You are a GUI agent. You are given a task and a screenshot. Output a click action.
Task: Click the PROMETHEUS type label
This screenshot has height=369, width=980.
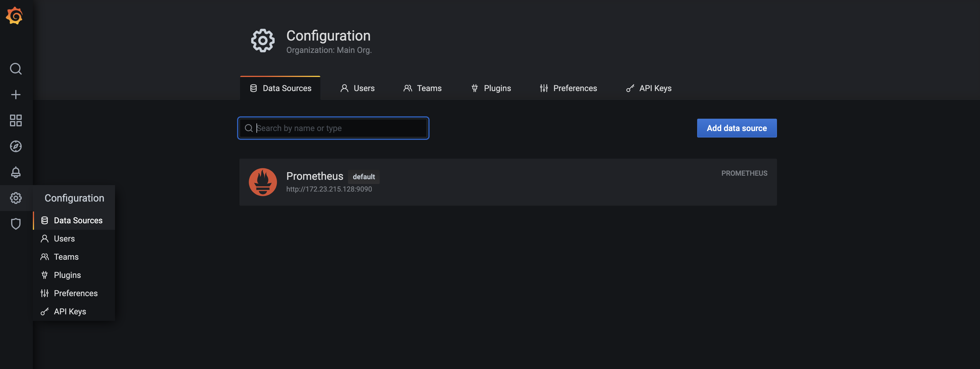(x=744, y=173)
